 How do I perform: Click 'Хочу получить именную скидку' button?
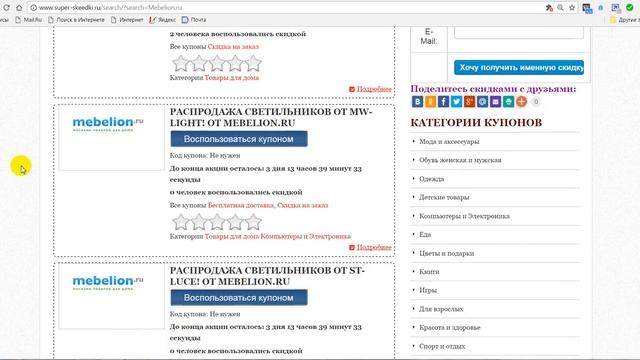point(519,67)
